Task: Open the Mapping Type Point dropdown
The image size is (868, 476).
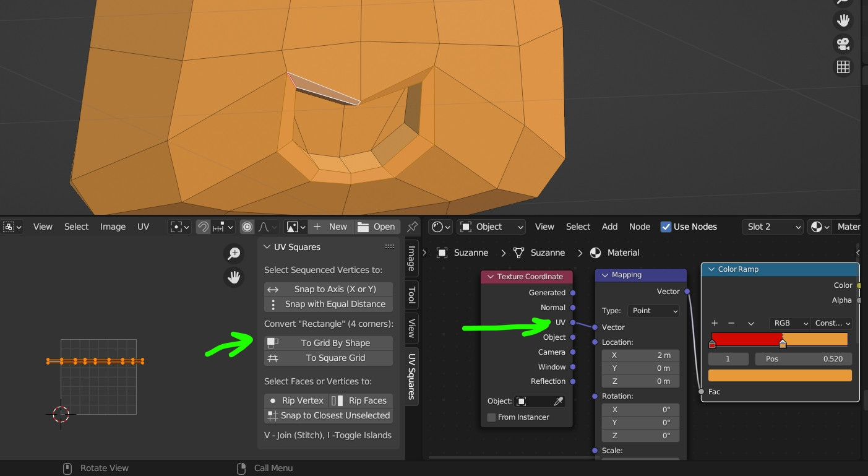Action: 653,311
